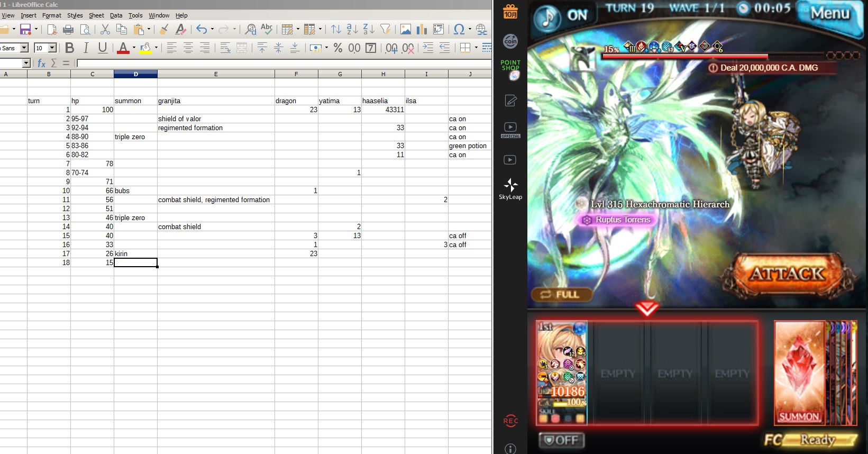The image size is (868, 454).
Task: Open the coin shop in the game sidebar
Action: click(510, 41)
